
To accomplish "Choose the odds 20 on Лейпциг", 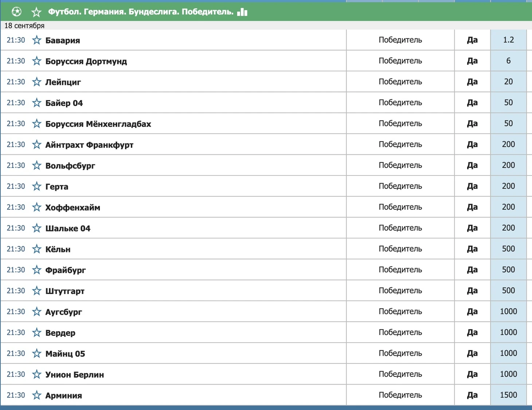I will (x=508, y=82).
